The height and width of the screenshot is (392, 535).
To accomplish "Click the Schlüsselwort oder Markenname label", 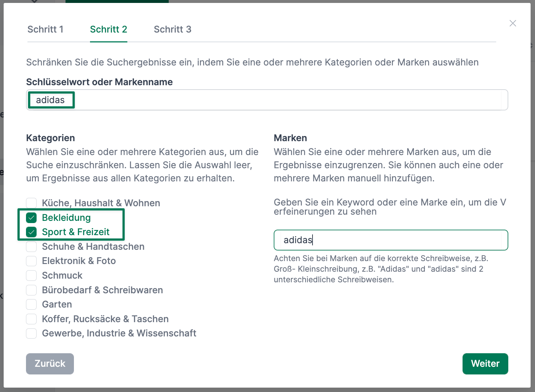I will click(100, 82).
